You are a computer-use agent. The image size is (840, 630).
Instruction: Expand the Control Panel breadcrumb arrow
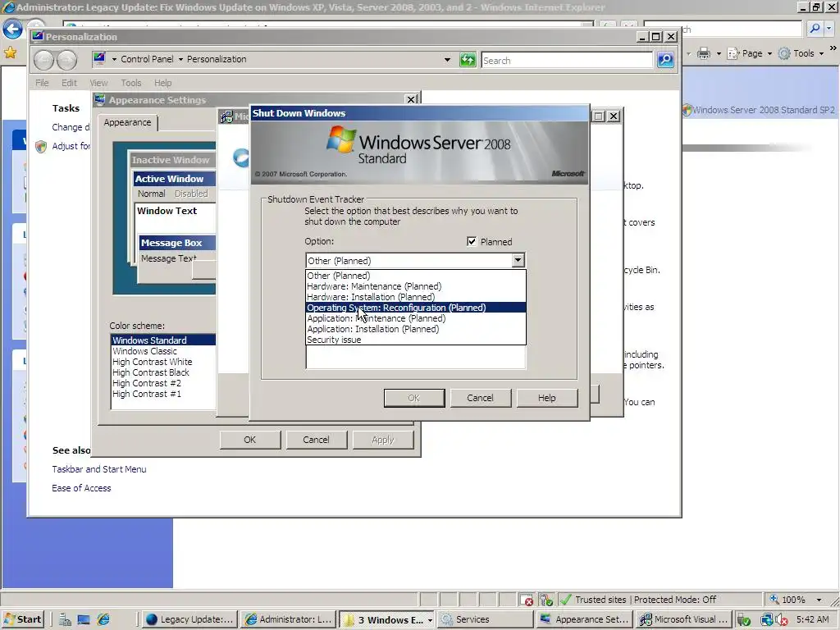[x=114, y=59]
